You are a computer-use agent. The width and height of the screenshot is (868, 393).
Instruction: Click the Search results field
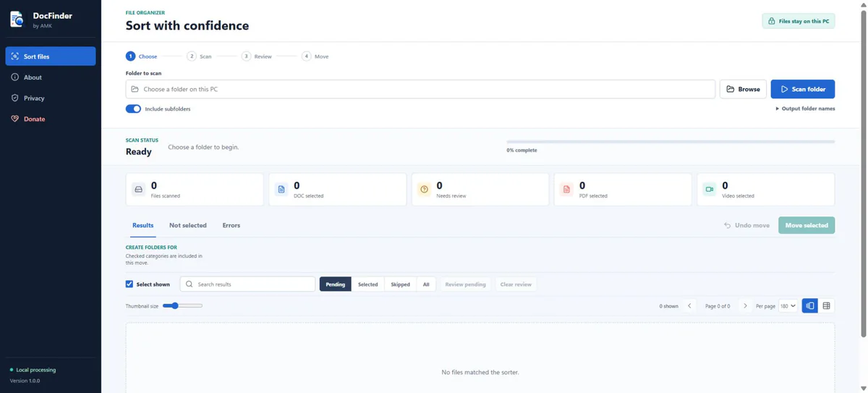(x=247, y=284)
